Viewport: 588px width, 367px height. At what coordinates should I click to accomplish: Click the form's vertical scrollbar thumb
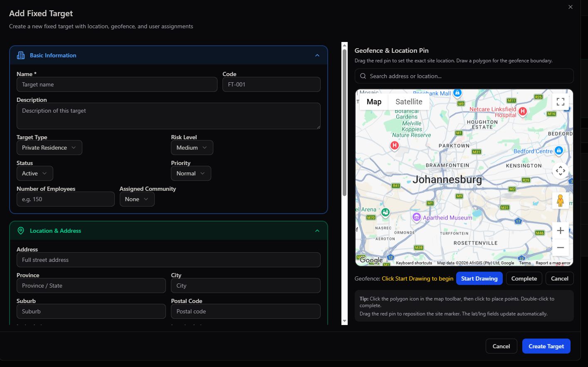[x=344, y=123]
